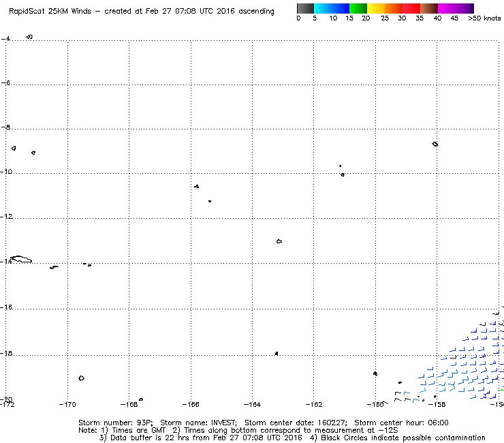Click the longitude axis label -160

375,404
